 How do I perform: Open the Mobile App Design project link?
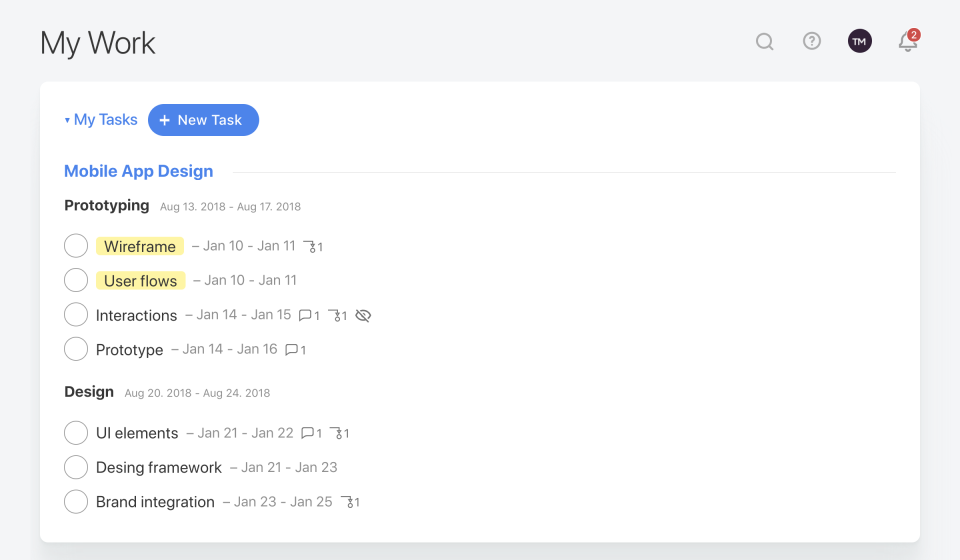coord(139,171)
